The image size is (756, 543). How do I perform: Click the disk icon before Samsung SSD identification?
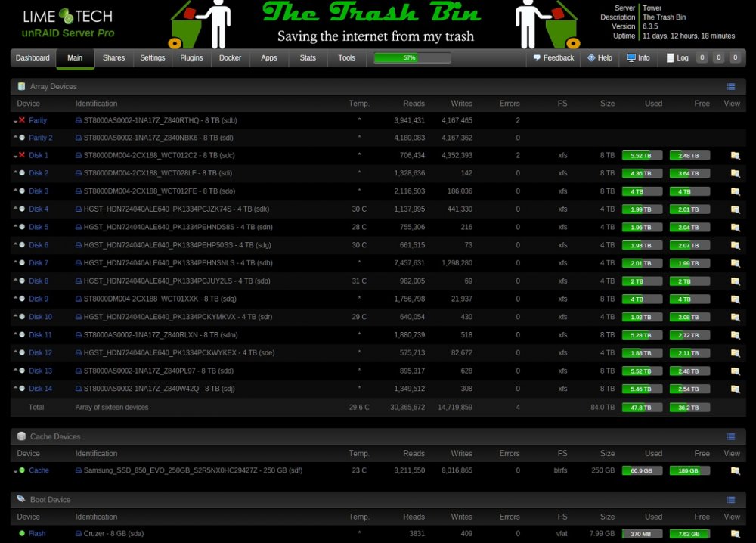coord(79,470)
